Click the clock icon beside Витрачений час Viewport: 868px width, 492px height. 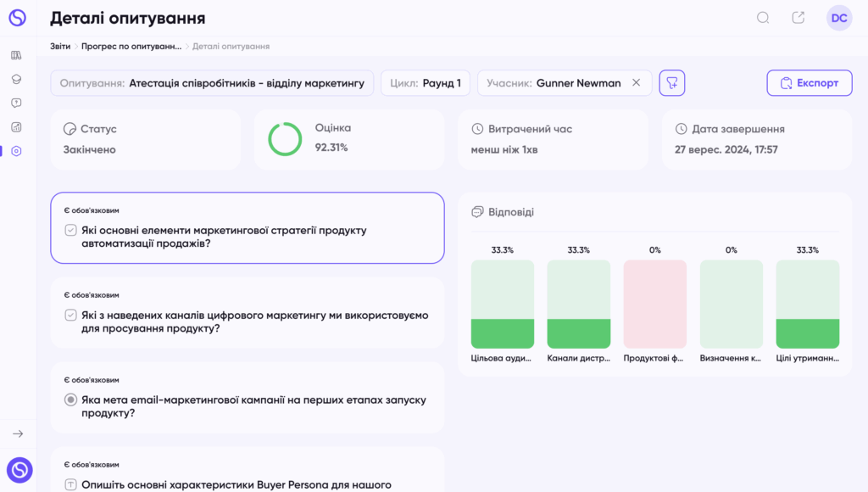click(477, 129)
